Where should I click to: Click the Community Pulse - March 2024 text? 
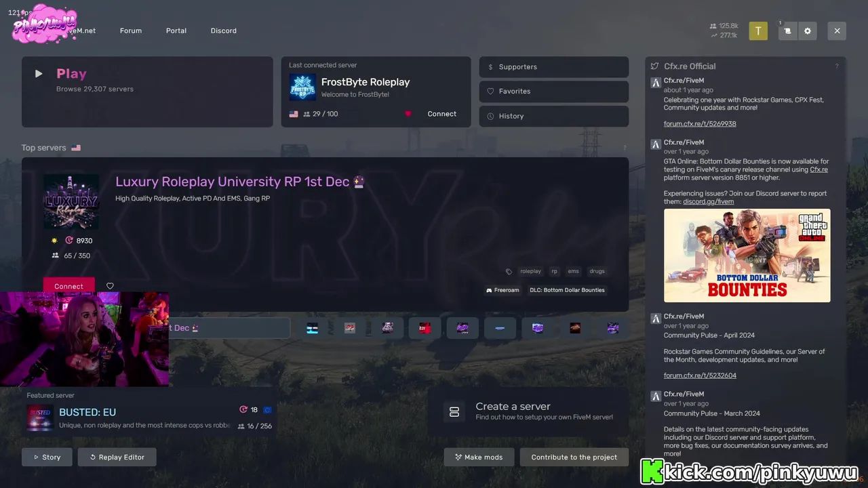coord(712,413)
